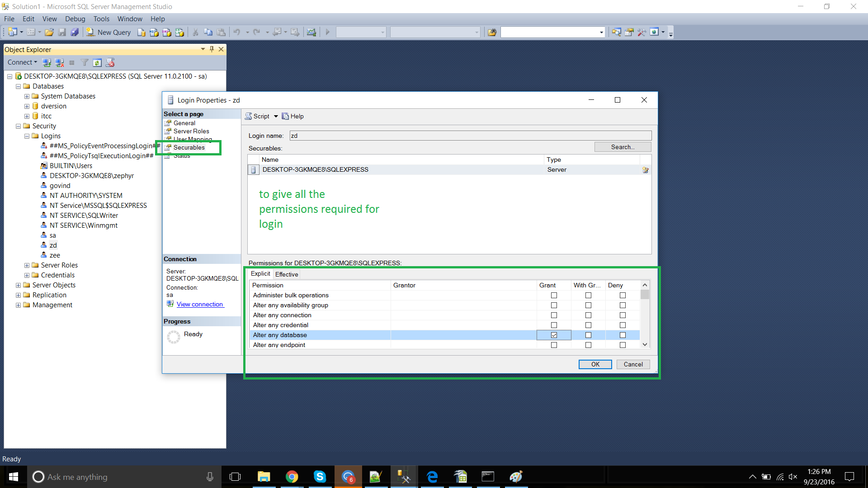The image size is (868, 488).
Task: Click the Save All toolbar icon
Action: [75, 32]
